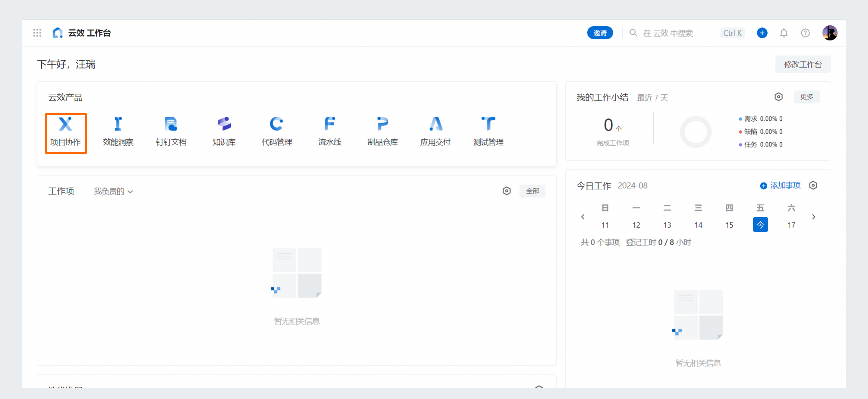Screen dimensions: 868x399
Task: Click the 任务 0.00% legend entry
Action: (761, 144)
